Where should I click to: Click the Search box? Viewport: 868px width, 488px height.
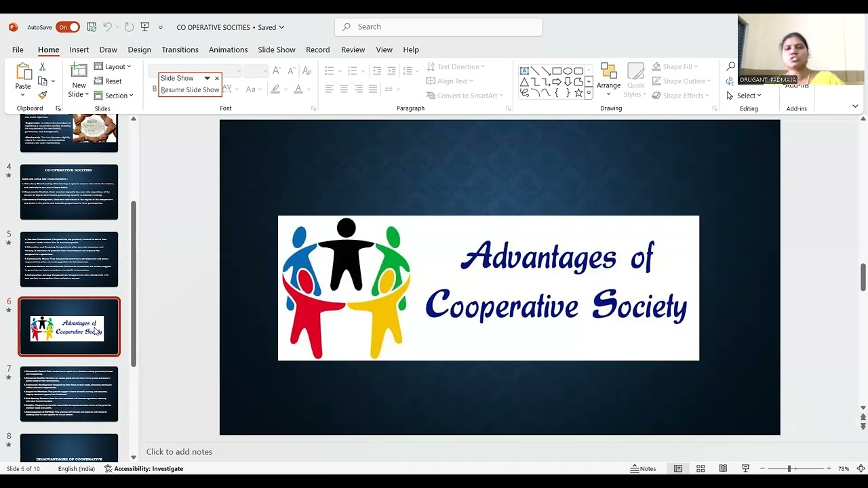pos(438,27)
